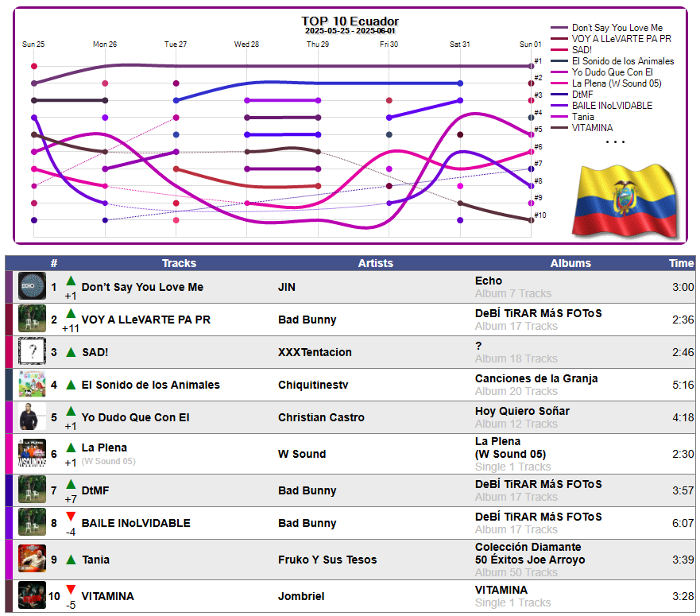Click the Sat 31 date label on chart
The width and height of the screenshot is (700, 616).
(x=459, y=45)
